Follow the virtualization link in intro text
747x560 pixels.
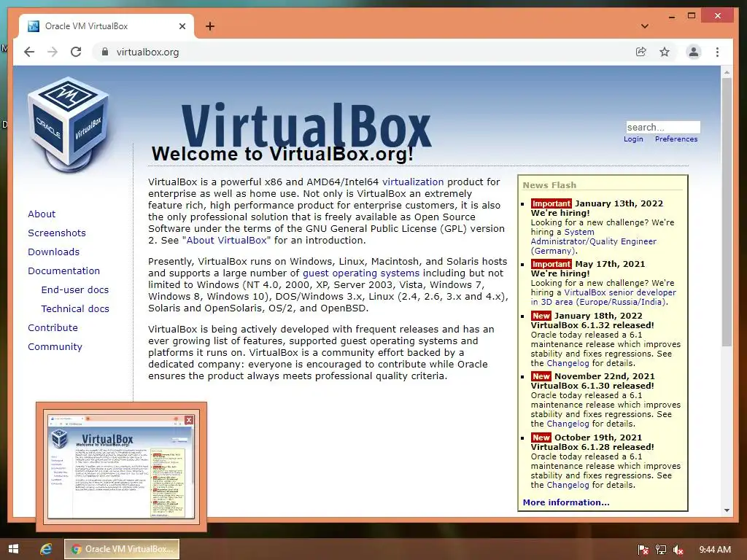tap(413, 182)
